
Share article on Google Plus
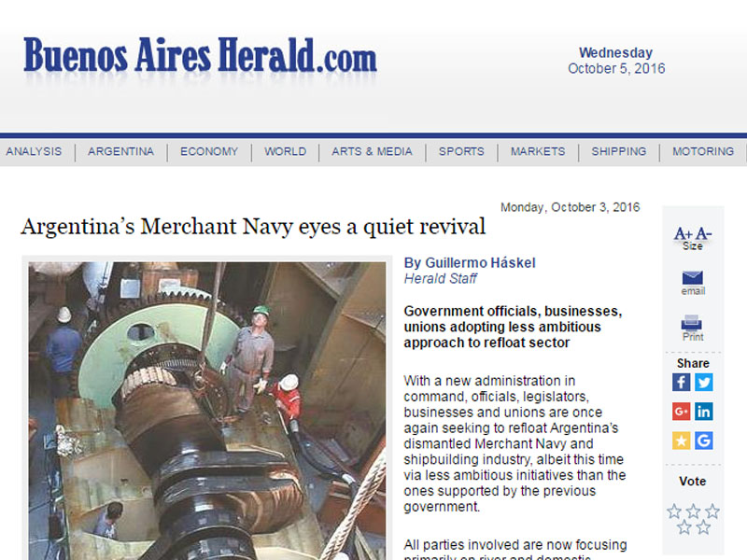pyautogui.click(x=682, y=412)
